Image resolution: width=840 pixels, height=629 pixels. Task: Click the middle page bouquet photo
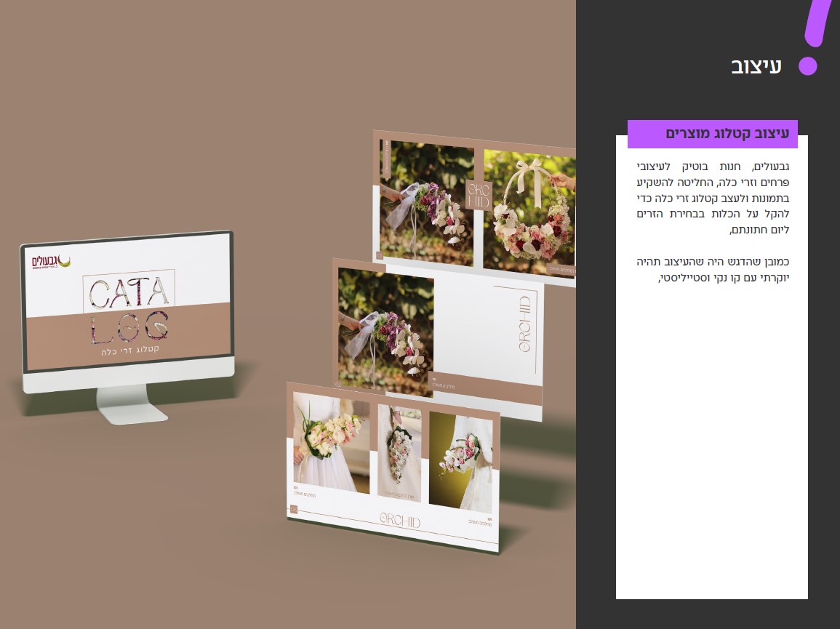point(385,332)
